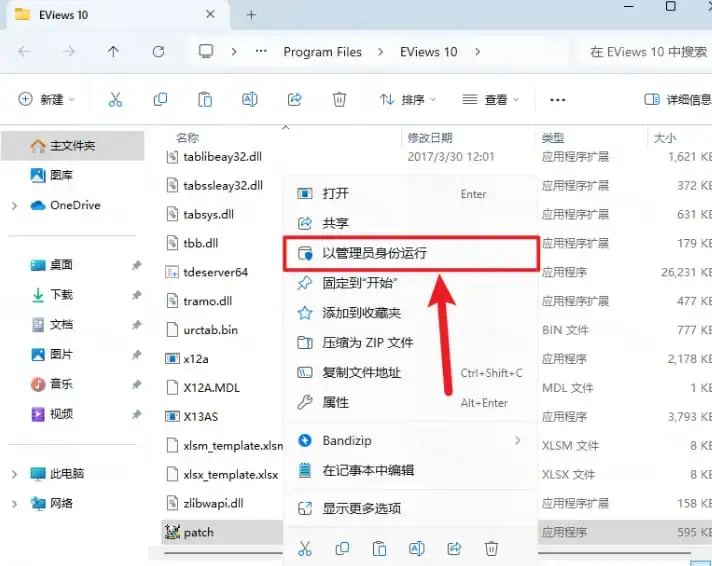Toggle the 详细信息 details pane
Image resolution: width=712 pixels, height=566 pixels.
(x=677, y=99)
